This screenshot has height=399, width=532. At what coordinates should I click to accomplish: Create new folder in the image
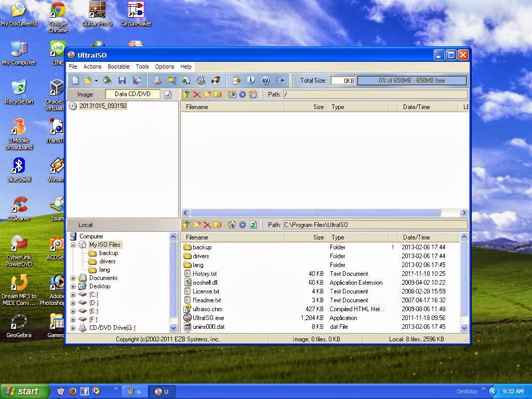point(207,94)
